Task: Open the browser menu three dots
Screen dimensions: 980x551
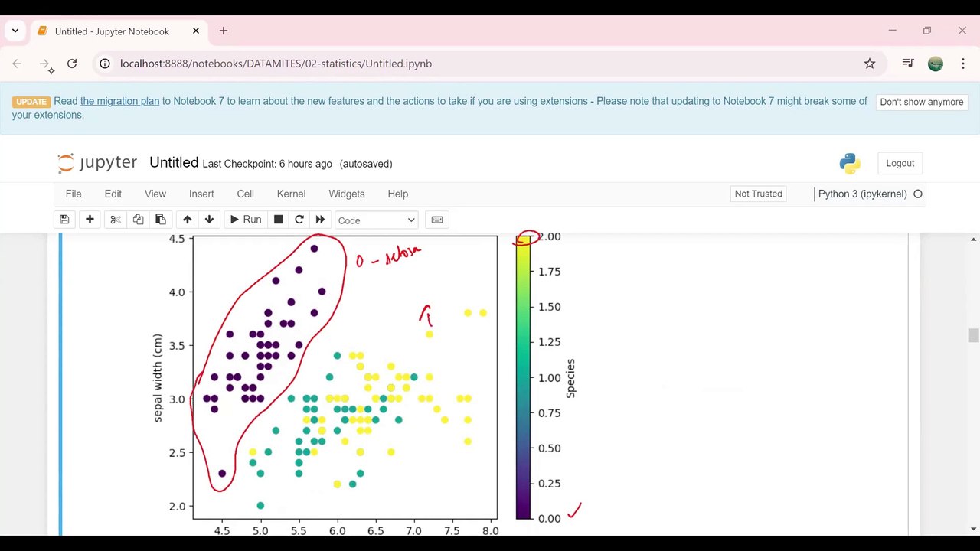Action: click(962, 64)
